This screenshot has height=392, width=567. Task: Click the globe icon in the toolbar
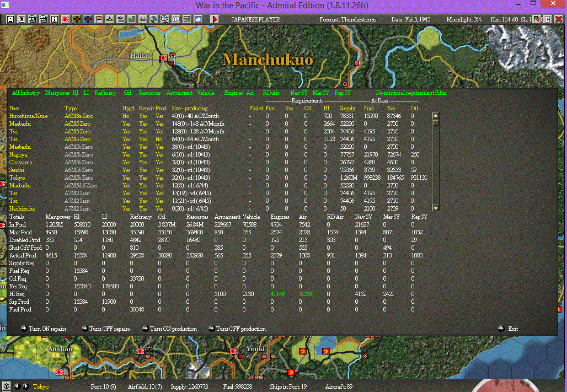(154, 19)
